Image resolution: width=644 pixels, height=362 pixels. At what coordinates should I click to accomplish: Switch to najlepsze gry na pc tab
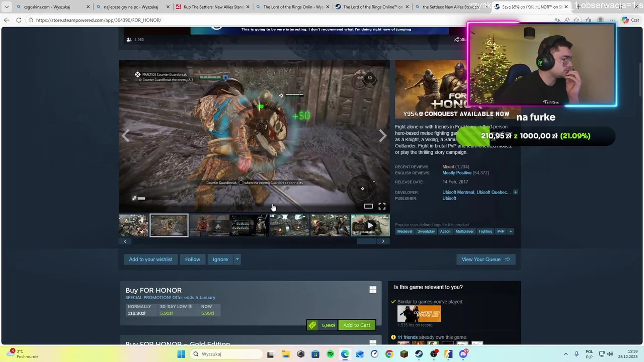[132, 7]
